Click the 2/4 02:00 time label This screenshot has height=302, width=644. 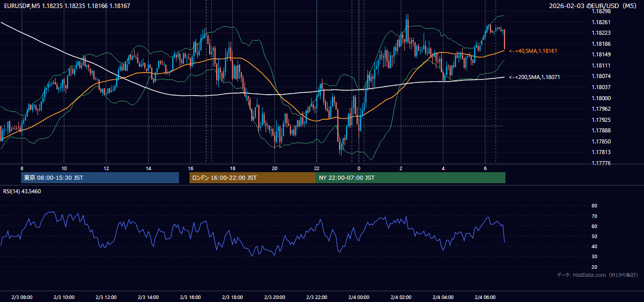click(x=401, y=297)
